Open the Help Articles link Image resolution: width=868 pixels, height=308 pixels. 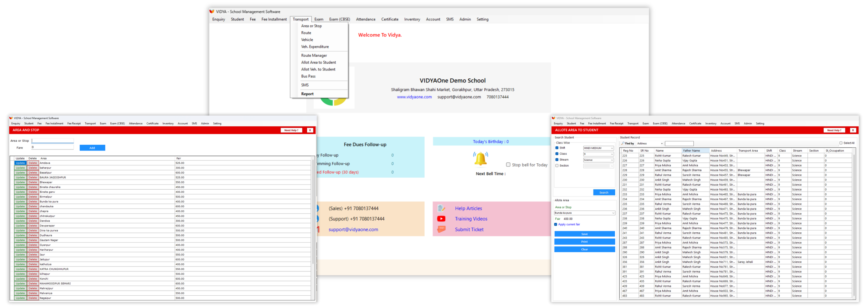click(468, 208)
